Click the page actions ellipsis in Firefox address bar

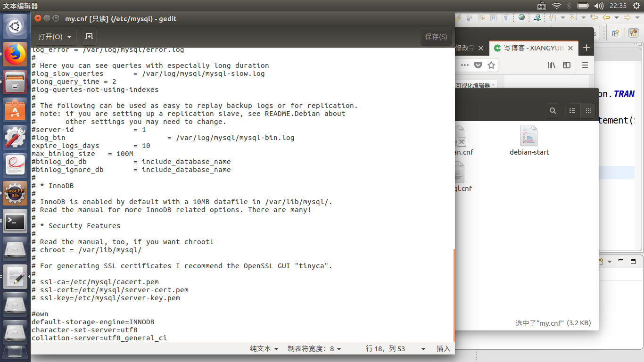click(x=464, y=65)
